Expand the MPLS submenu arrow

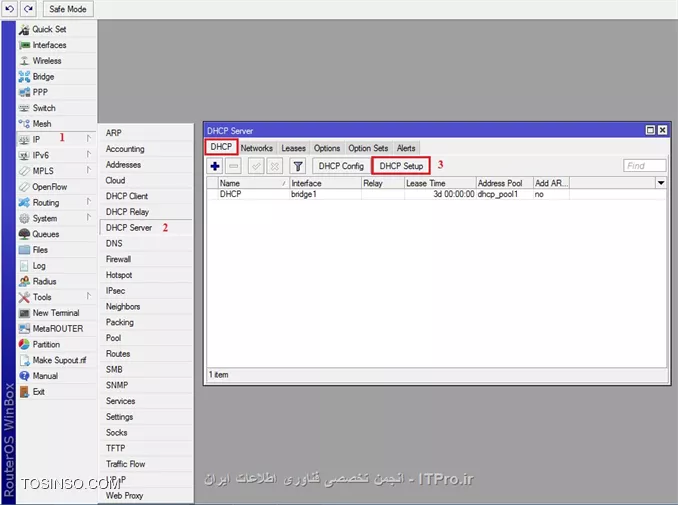[89, 170]
